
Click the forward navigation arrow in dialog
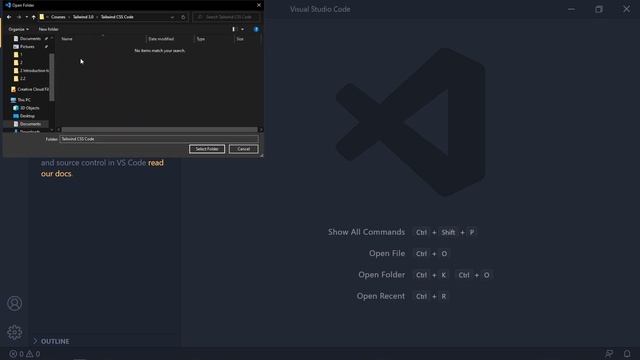pyautogui.click(x=19, y=17)
